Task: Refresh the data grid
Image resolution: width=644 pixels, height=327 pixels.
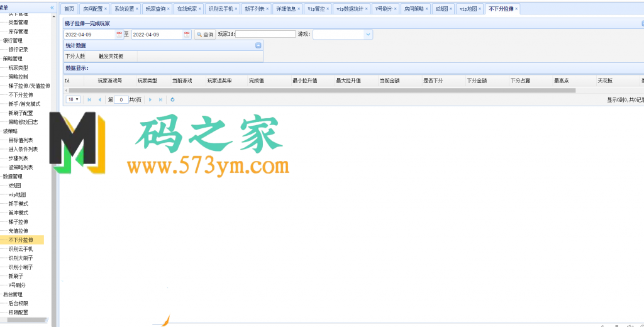Action: click(x=172, y=99)
